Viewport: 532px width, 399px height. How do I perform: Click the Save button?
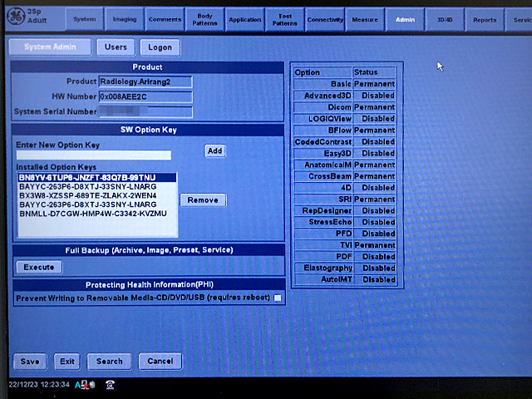click(x=30, y=362)
